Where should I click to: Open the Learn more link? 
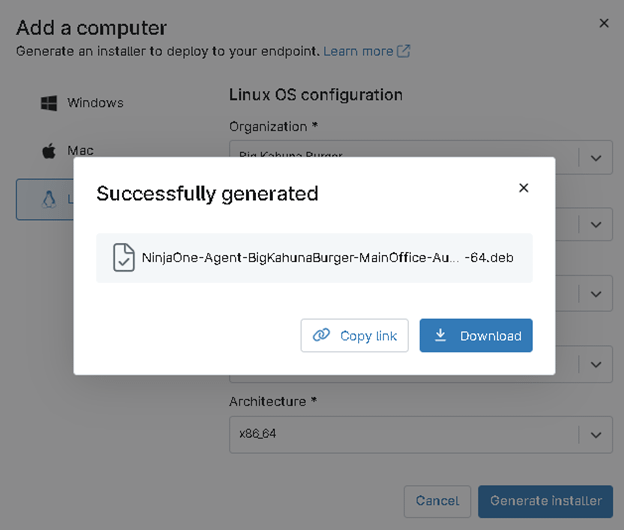click(358, 51)
